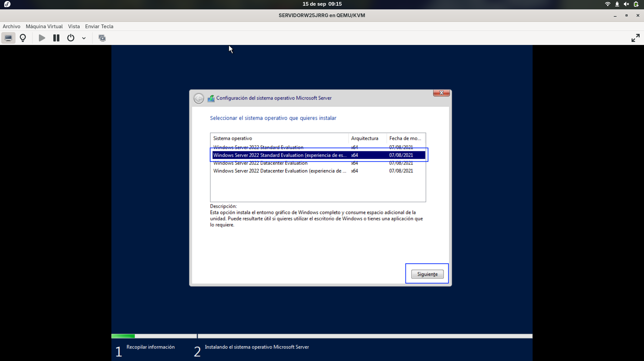Go back with the setup back arrow

[199, 98]
